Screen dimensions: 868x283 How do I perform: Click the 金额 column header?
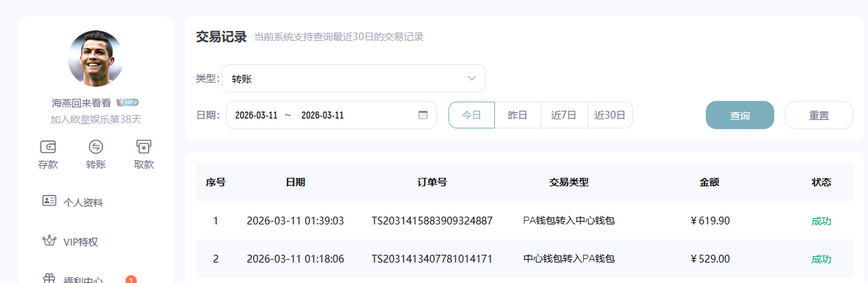[x=709, y=182]
